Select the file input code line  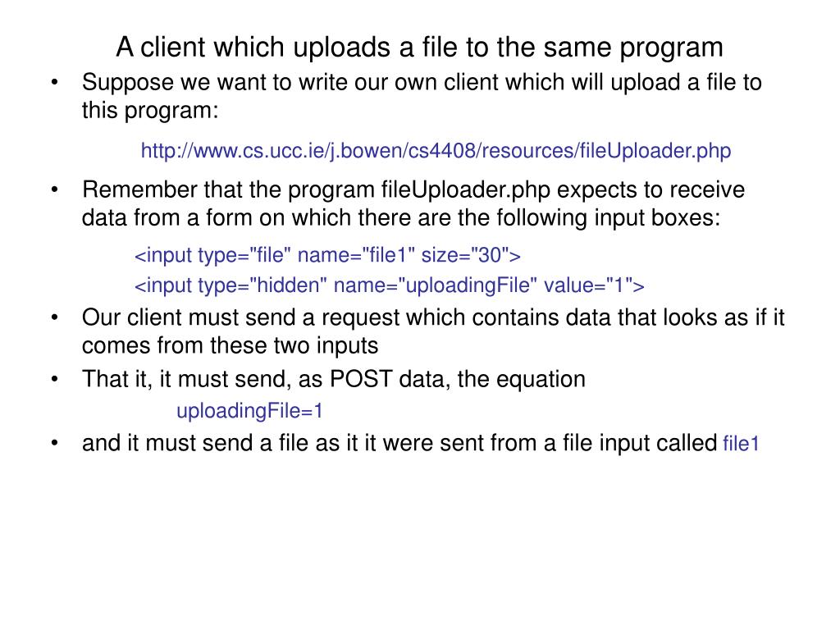pyautogui.click(x=327, y=256)
